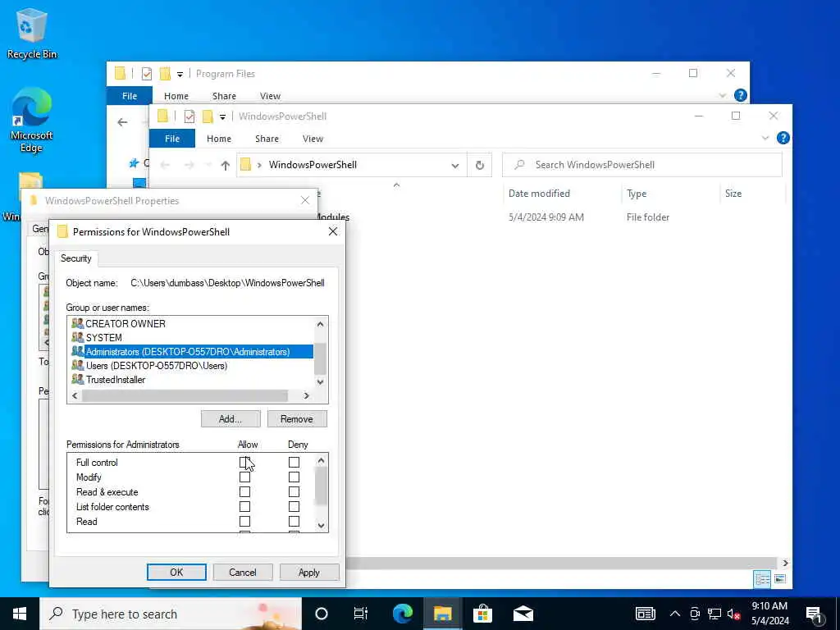This screenshot has width=840, height=630.
Task: Open the Quick Access Toolbar dropdown in WindowsPowerShell window
Action: click(222, 116)
